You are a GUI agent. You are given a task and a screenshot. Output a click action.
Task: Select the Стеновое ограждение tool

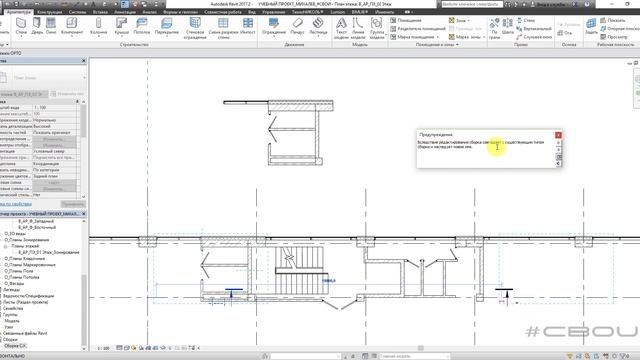195,28
